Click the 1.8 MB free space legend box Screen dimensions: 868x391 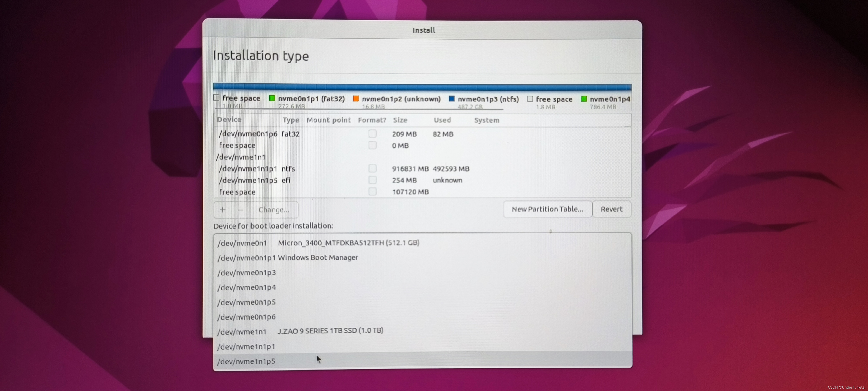pyautogui.click(x=530, y=99)
